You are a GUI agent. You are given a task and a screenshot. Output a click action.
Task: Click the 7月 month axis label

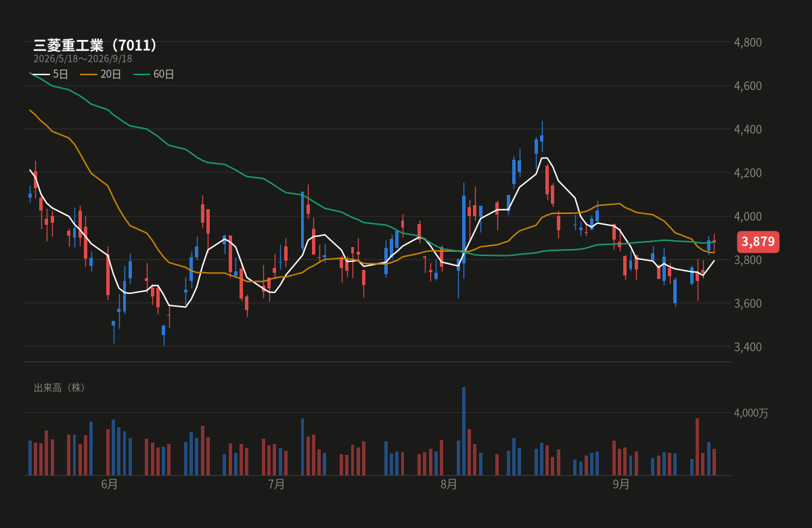(276, 484)
